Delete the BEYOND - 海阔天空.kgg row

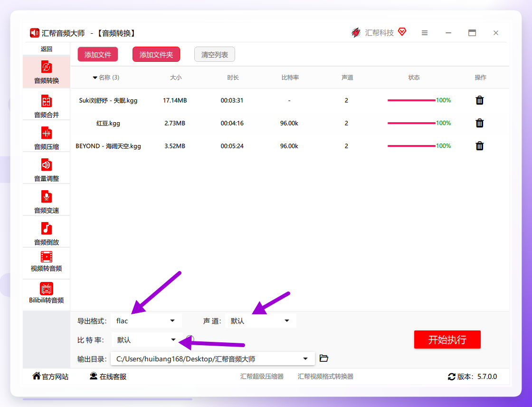(x=479, y=146)
